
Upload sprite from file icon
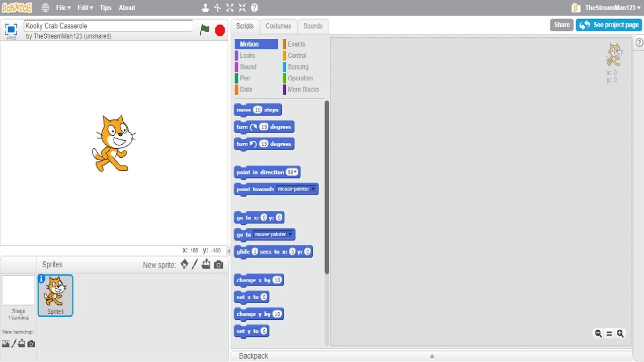coord(206,264)
